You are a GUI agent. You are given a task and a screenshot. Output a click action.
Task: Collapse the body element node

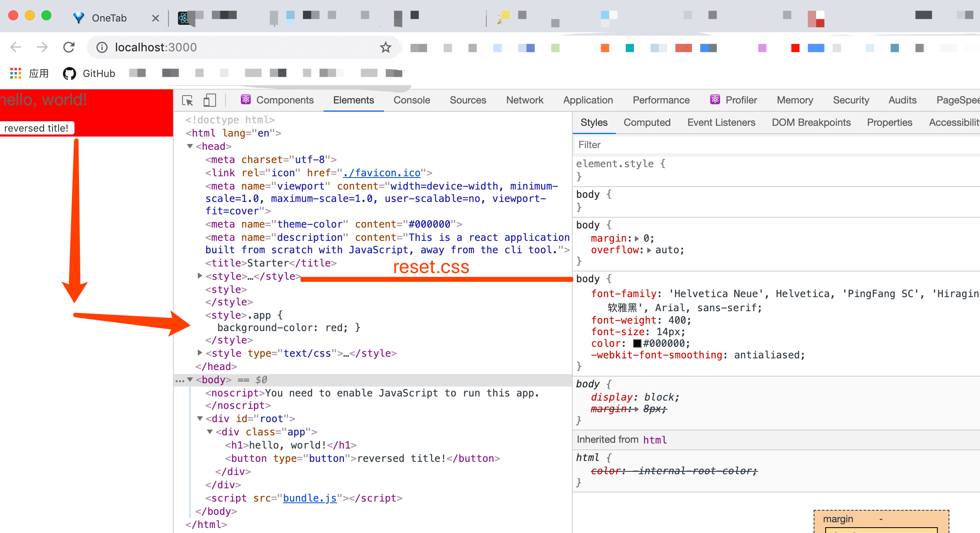[190, 379]
